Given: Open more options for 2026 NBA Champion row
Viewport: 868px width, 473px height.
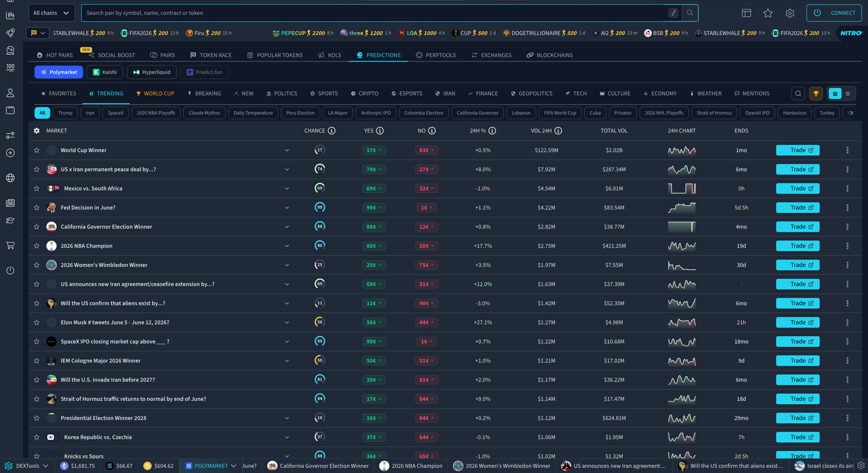Looking at the screenshot, I should pyautogui.click(x=847, y=246).
